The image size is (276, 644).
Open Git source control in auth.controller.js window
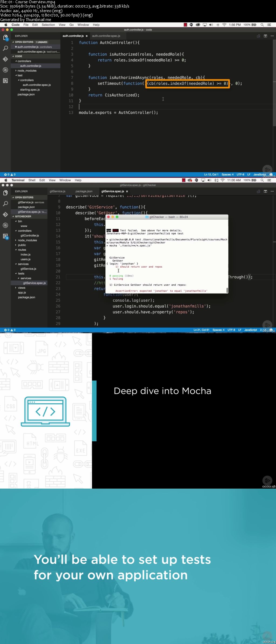click(x=5, y=59)
